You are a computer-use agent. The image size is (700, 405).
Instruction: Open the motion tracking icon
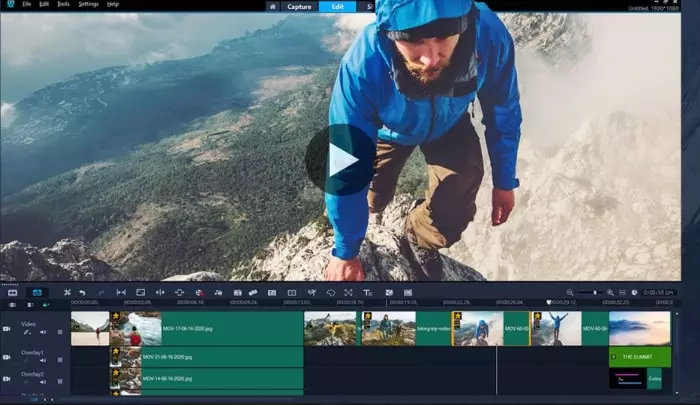pyautogui.click(x=238, y=292)
